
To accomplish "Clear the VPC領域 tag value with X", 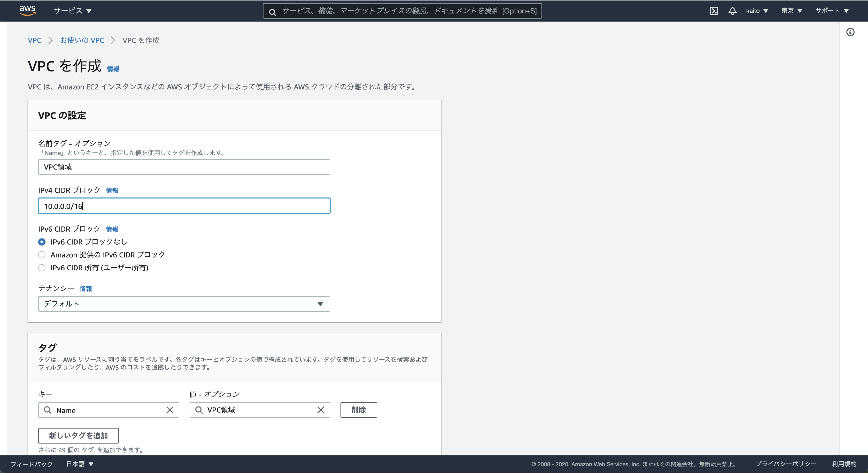I will (320, 410).
